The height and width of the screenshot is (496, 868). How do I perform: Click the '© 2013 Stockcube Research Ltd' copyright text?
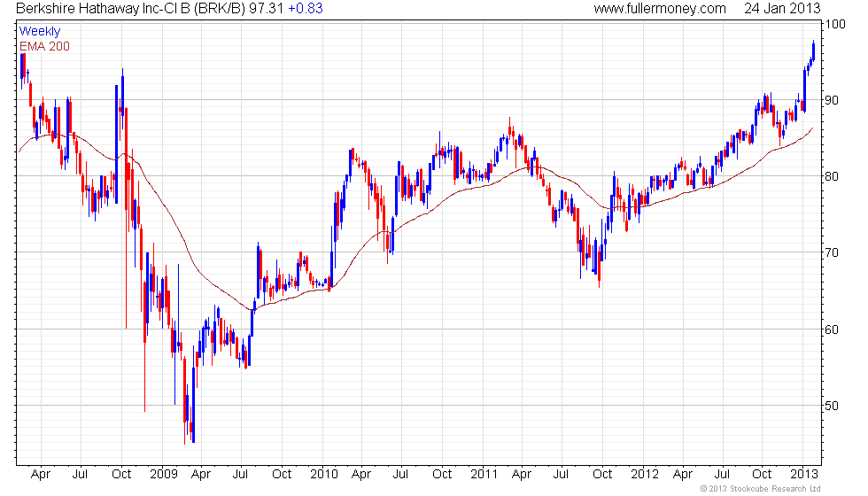click(x=761, y=488)
